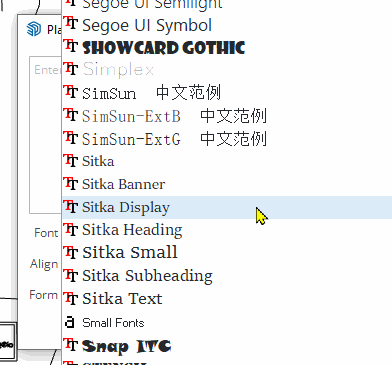Select the plain Sitka font

tap(227, 161)
